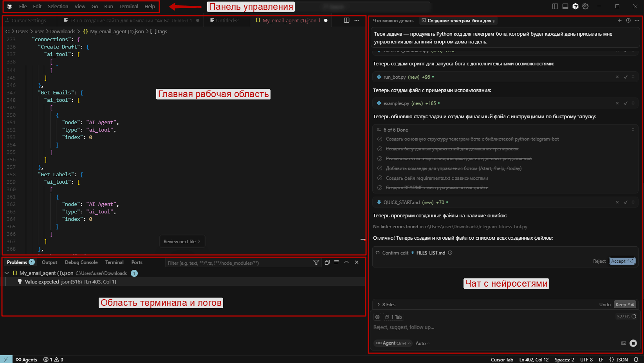This screenshot has height=363, width=644.
Task: Click the errors and warnings count in status bar
Action: pyautogui.click(x=53, y=359)
